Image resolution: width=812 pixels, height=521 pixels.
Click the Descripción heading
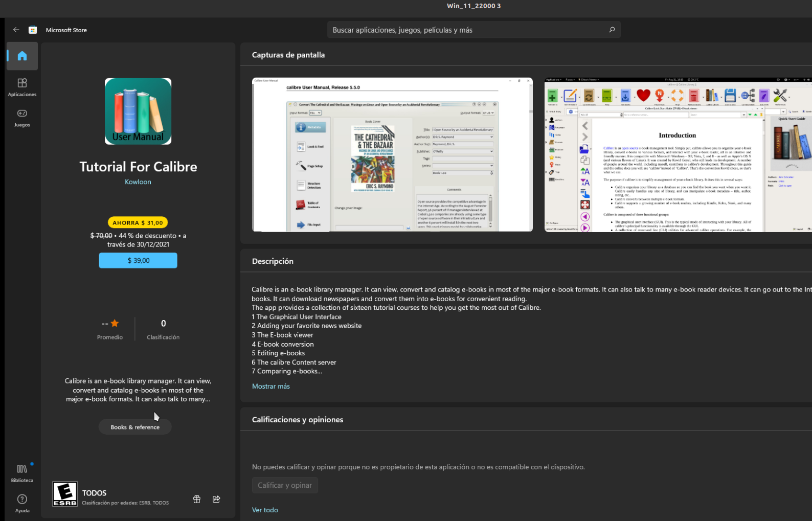[x=273, y=261]
